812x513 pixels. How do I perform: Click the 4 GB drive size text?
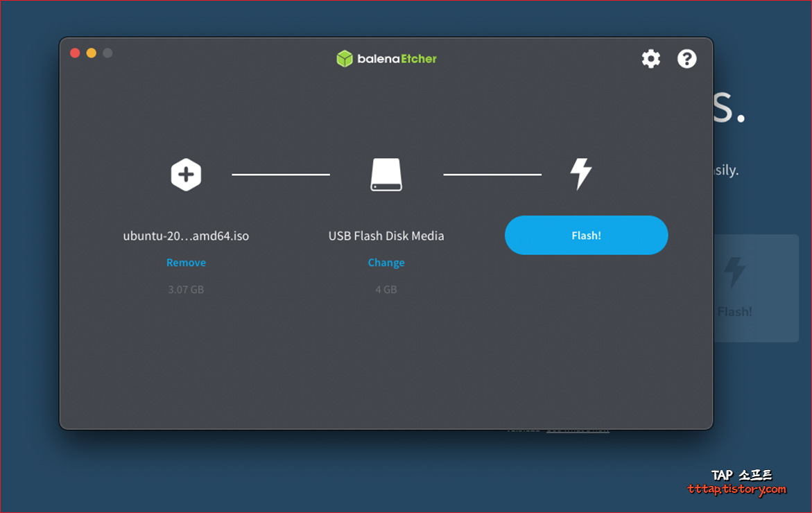pyautogui.click(x=386, y=289)
